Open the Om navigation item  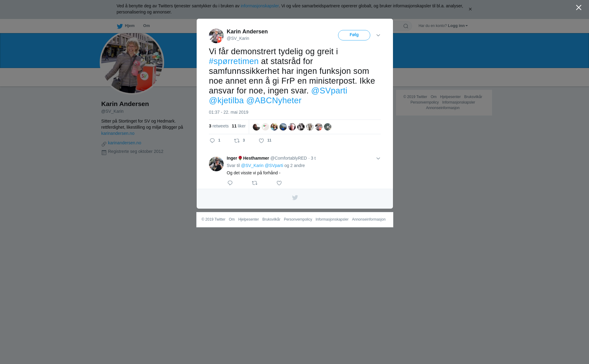pyautogui.click(x=146, y=26)
